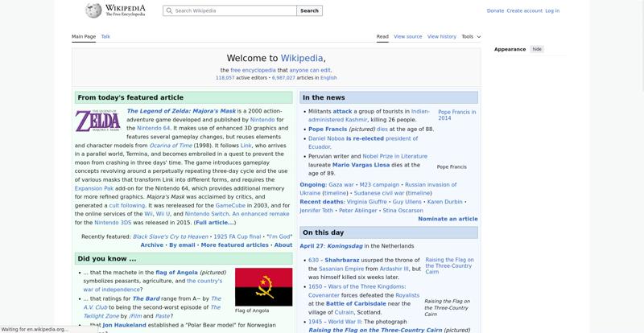
Task: Open the Pope Francis in 2014 image link
Action: coord(457,115)
